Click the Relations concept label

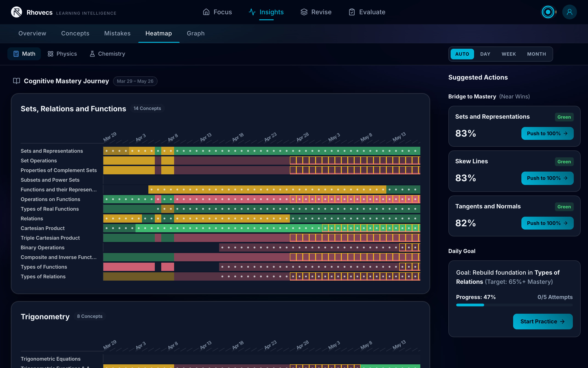[x=32, y=218]
